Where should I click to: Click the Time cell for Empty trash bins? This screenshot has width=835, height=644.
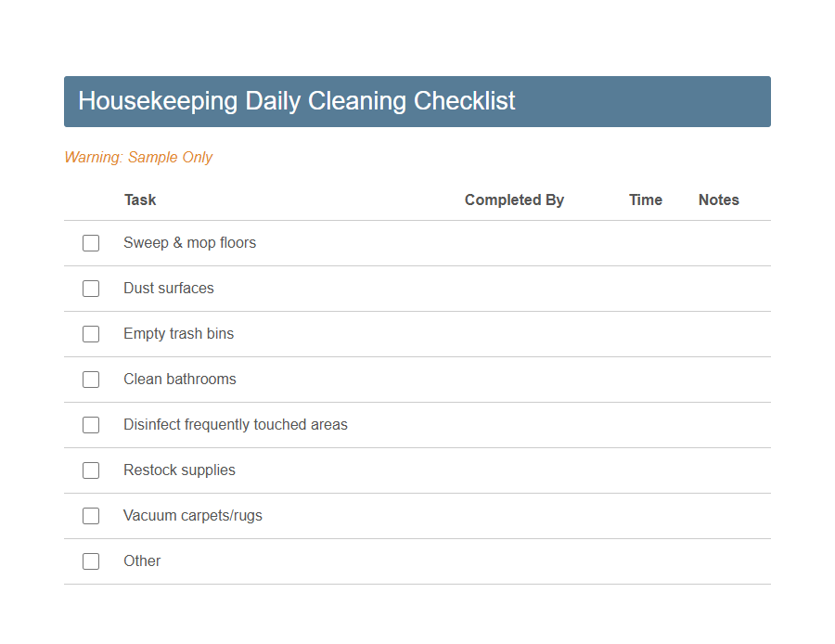[646, 334]
